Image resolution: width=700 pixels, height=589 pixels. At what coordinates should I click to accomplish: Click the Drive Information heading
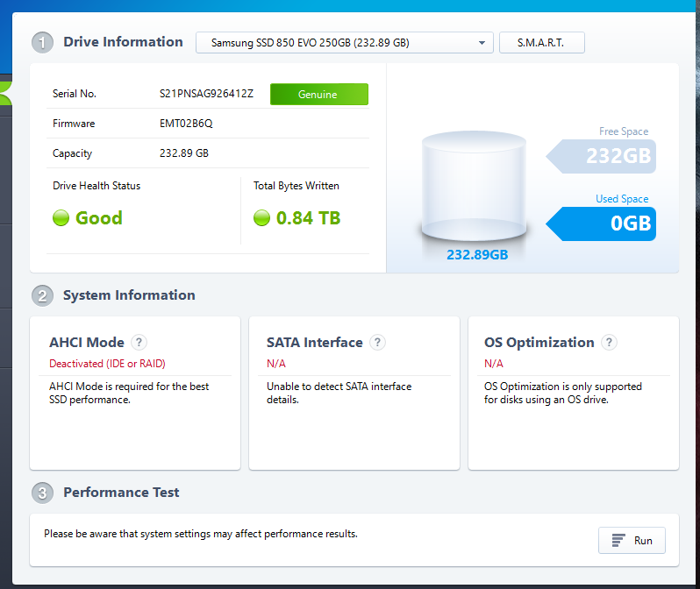coord(123,42)
